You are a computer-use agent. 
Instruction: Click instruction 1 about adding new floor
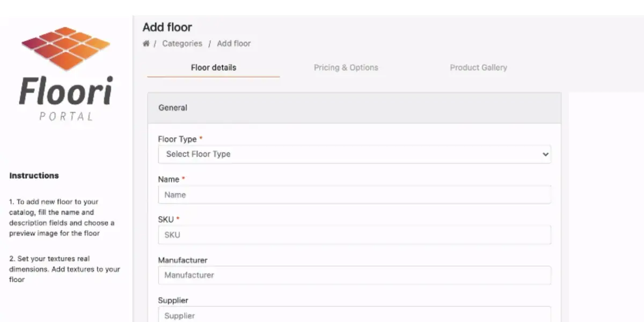[62, 217]
